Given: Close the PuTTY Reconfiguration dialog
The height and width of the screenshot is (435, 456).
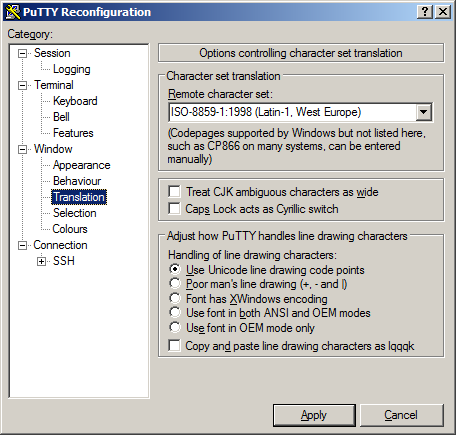Looking at the screenshot, I should 443,12.
